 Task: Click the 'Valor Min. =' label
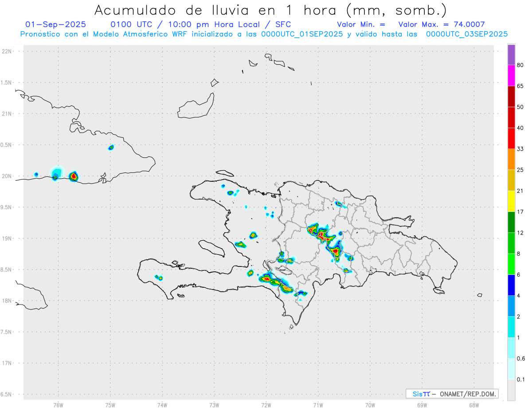pos(361,24)
